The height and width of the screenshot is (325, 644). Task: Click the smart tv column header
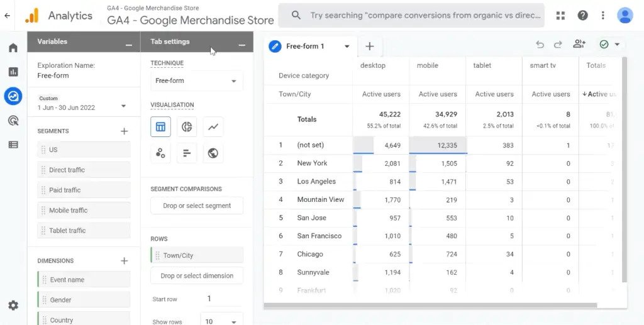pyautogui.click(x=543, y=65)
